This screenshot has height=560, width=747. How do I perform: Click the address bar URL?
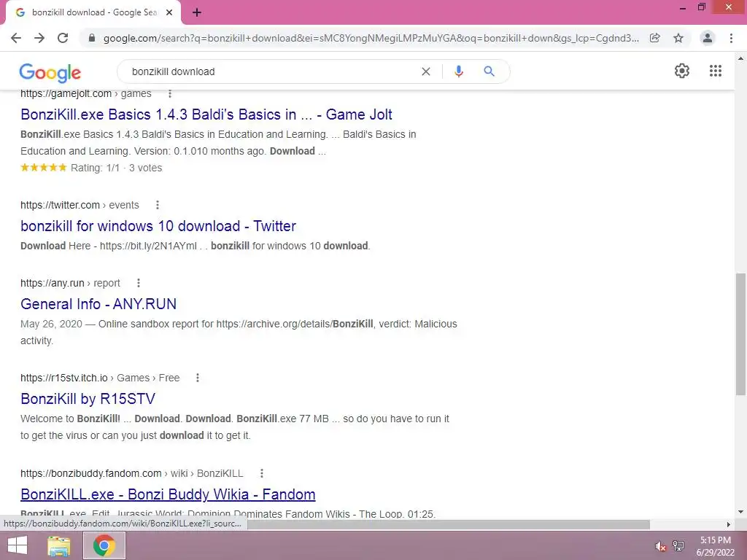tap(371, 38)
